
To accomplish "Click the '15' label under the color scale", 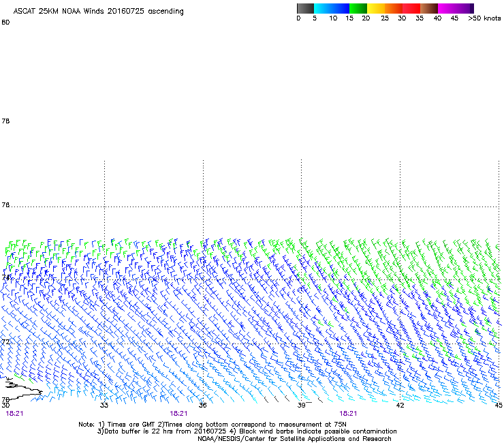I will click(x=349, y=18).
